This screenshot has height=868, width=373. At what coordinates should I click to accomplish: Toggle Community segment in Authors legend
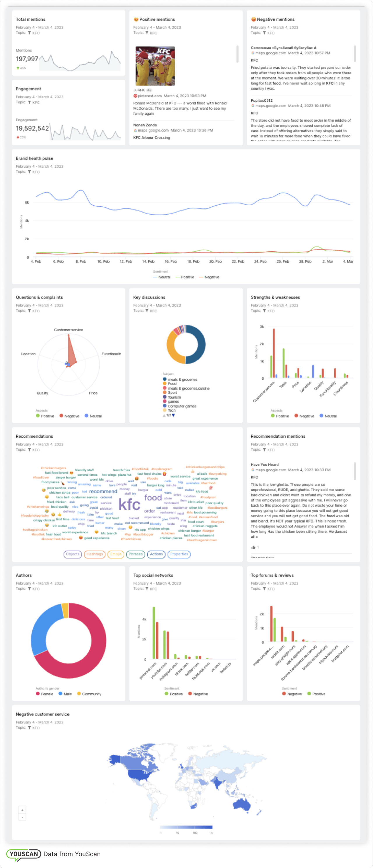pos(89,694)
